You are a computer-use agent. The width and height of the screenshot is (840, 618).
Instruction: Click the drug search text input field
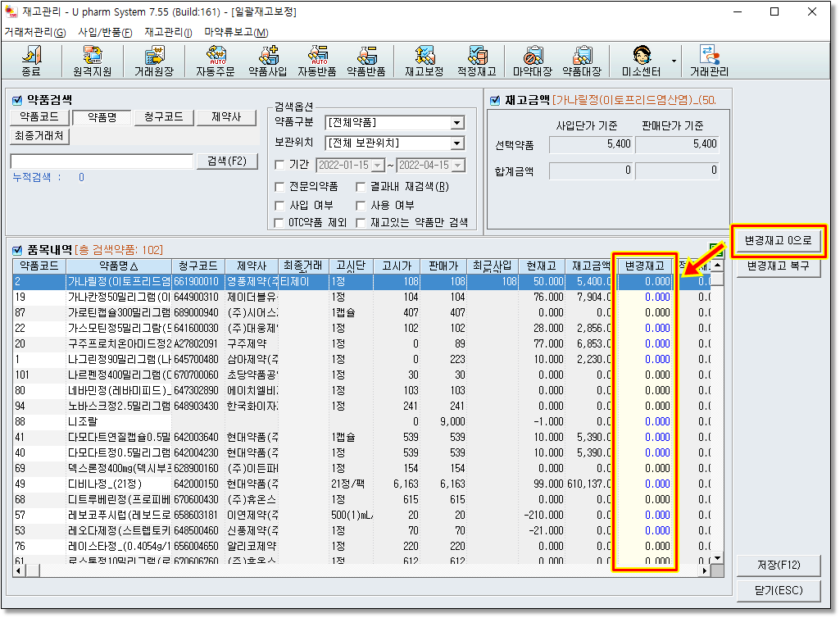(x=102, y=161)
